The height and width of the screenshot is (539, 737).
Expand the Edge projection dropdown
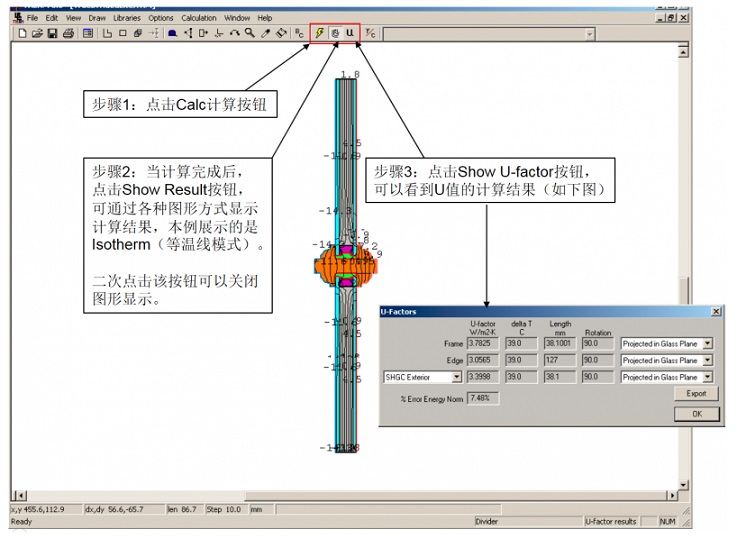click(707, 361)
